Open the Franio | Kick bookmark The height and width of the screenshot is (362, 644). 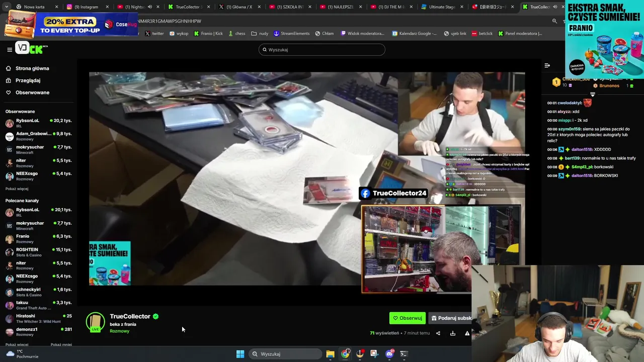(208, 34)
